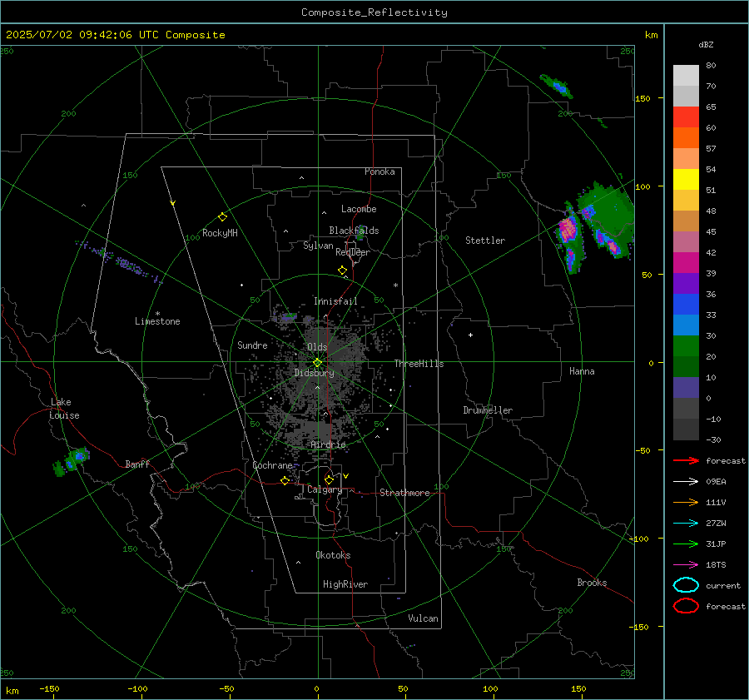Viewport: 749px width, 700px height.
Task: Click the Composite_Reflectivity title text
Action: click(374, 12)
